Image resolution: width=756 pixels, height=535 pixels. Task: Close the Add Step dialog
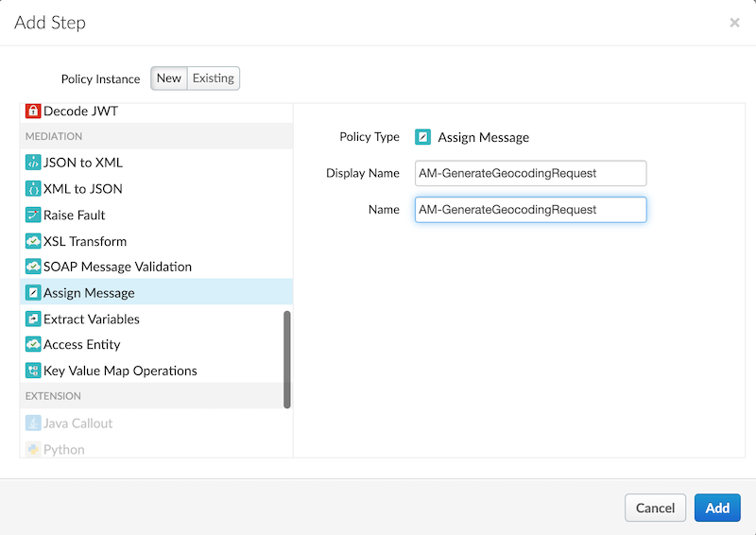pos(734,23)
